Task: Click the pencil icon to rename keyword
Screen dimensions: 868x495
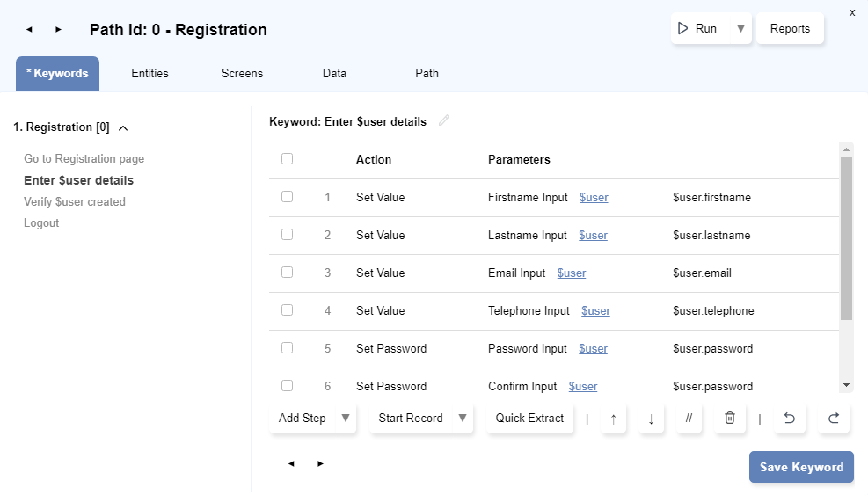Action: (444, 121)
